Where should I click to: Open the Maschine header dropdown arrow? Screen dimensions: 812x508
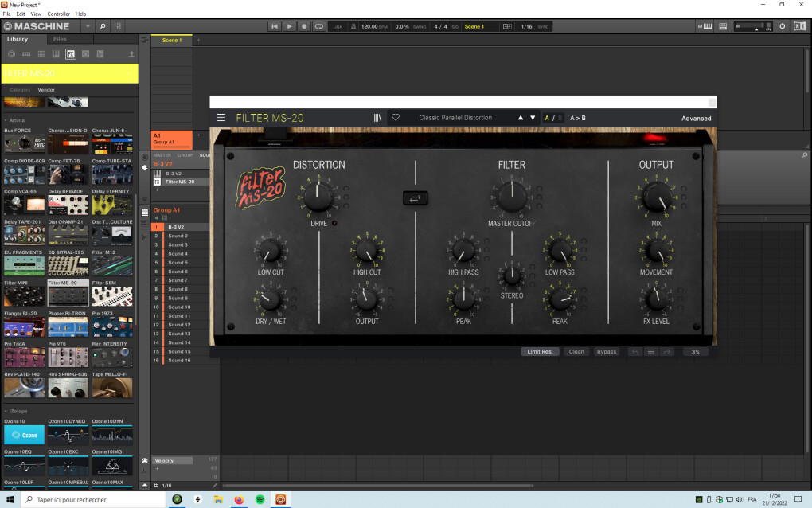tap(88, 26)
